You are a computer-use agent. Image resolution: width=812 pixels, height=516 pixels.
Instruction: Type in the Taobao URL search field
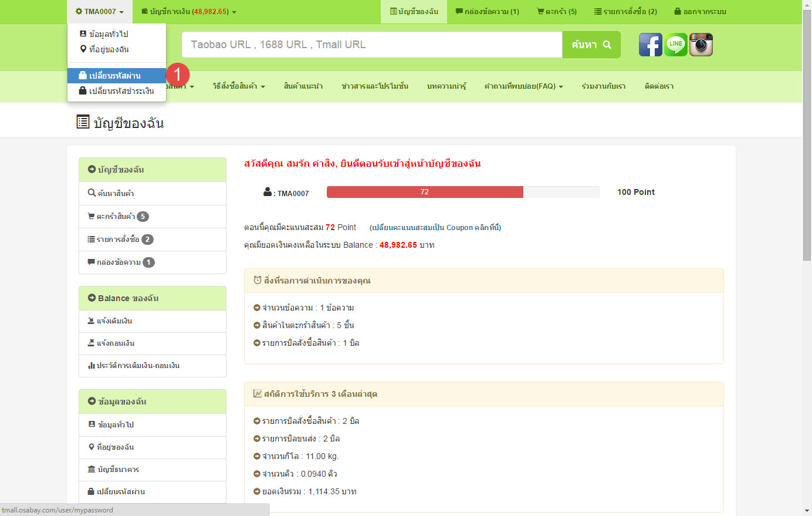tap(371, 45)
